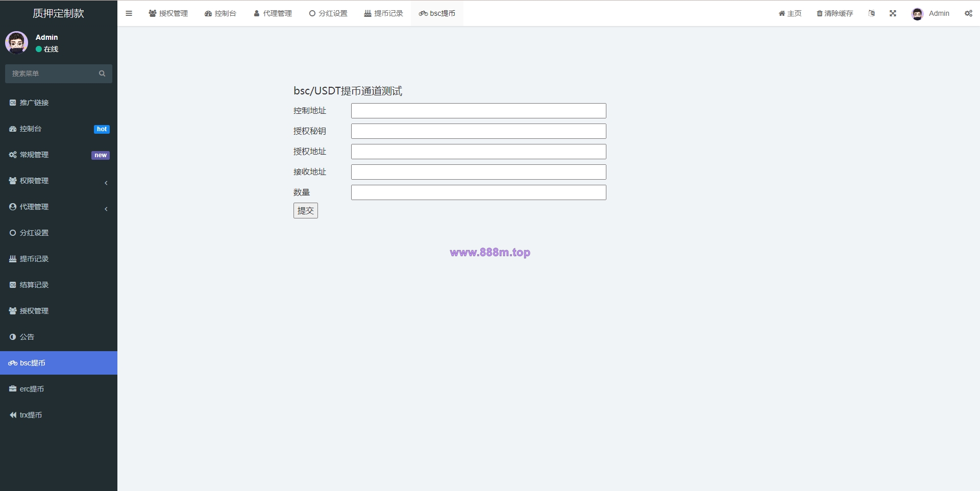The image size is (980, 491).
Task: Switch to the 代理管理 top tab
Action: click(x=273, y=13)
